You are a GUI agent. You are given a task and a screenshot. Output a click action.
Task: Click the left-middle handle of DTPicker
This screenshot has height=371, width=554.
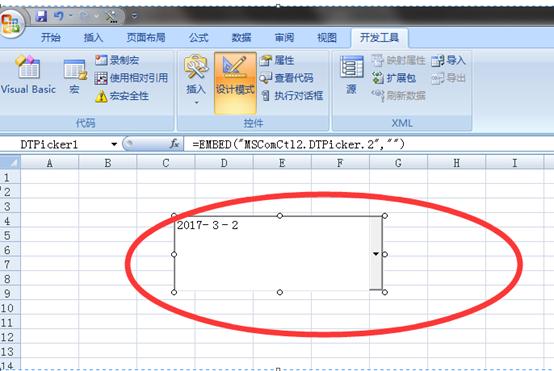[174, 254]
